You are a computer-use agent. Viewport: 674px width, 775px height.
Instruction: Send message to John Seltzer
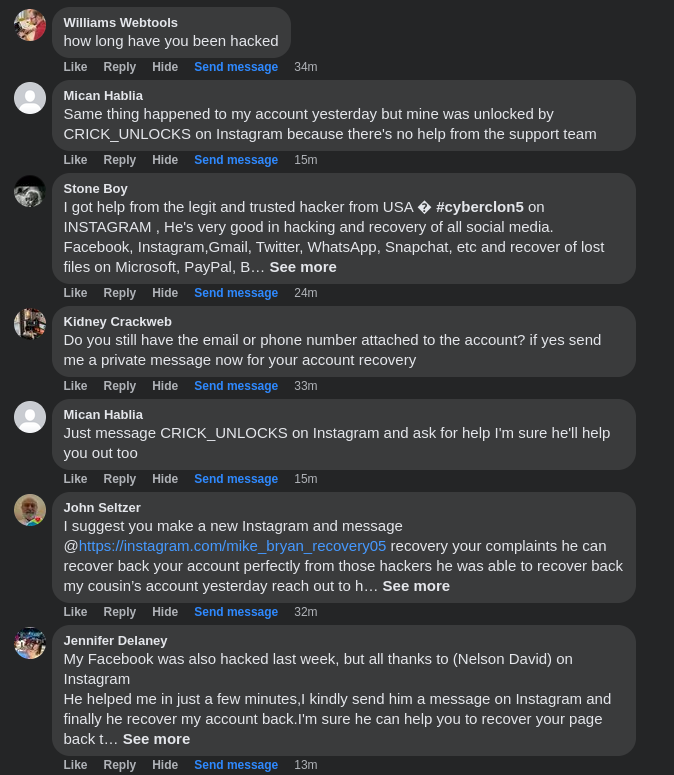coord(236,612)
